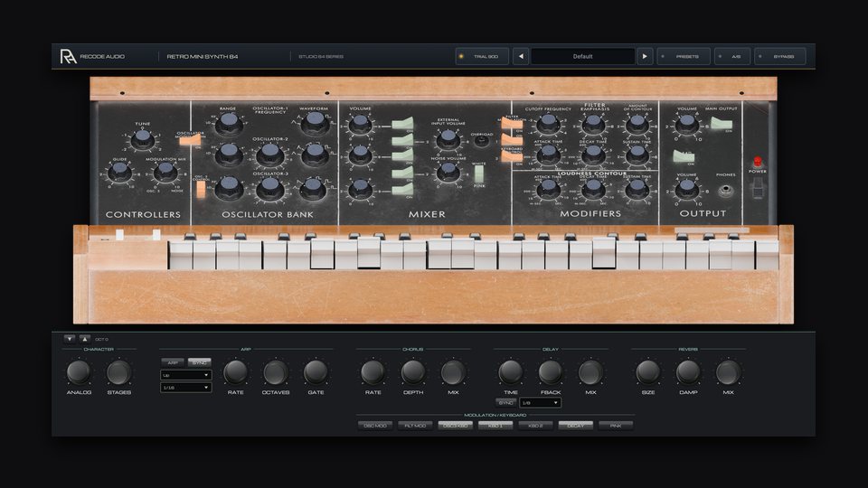Click the red Power lamp
This screenshot has width=868, height=488.
(x=758, y=162)
